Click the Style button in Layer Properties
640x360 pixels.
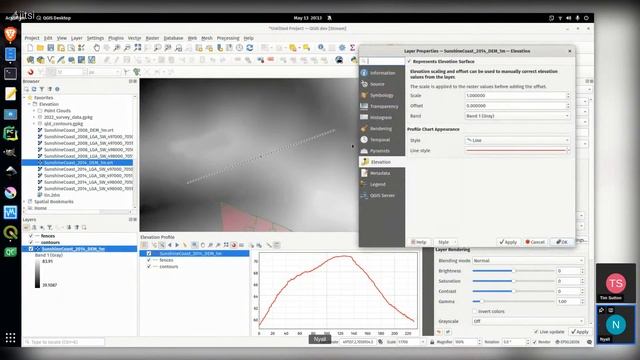point(445,242)
